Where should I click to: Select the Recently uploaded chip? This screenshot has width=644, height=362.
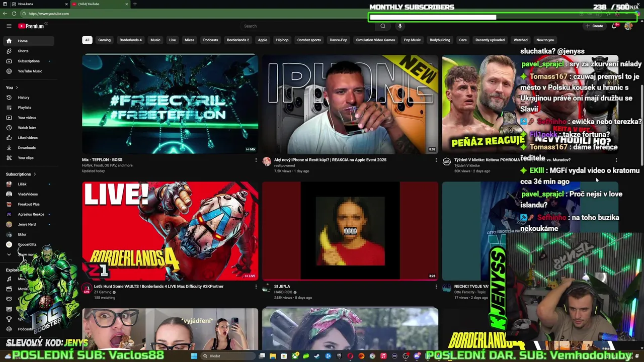pyautogui.click(x=490, y=40)
